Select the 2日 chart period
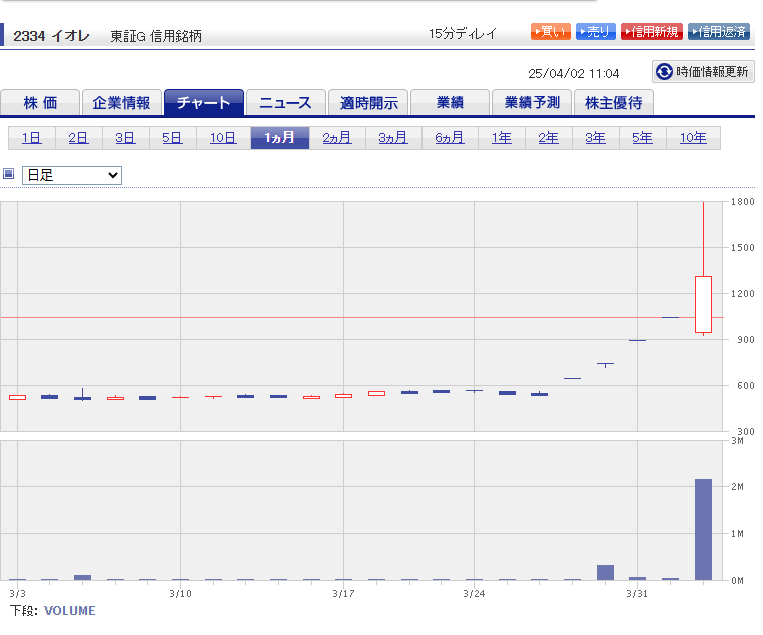This screenshot has width=763, height=635. coord(78,138)
